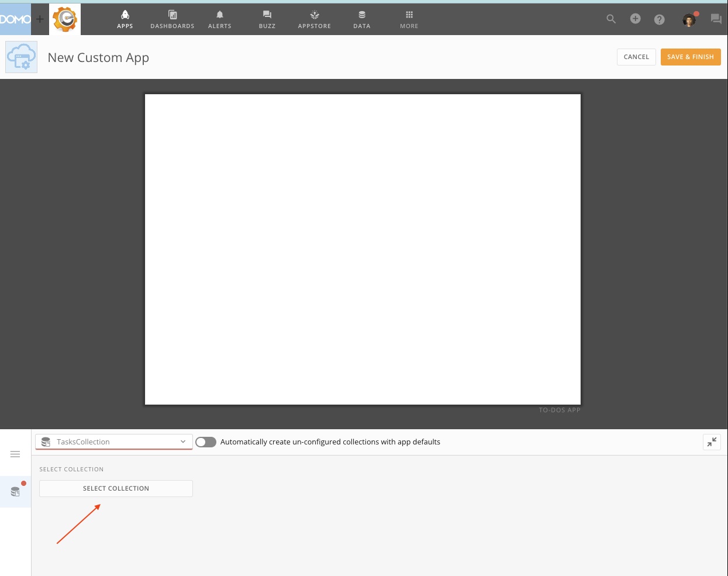The height and width of the screenshot is (576, 728).
Task: Collapse the configuration panel
Action: [x=712, y=442]
